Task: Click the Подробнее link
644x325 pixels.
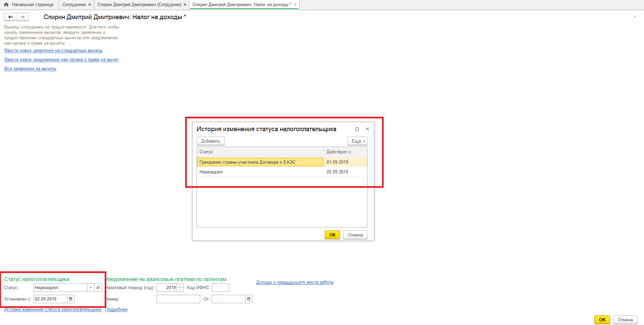Action: (116, 309)
